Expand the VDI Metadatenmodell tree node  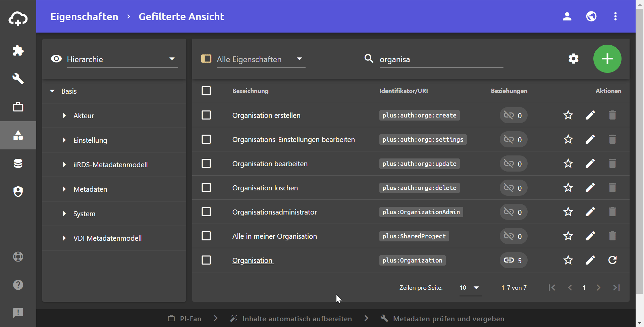[64, 238]
